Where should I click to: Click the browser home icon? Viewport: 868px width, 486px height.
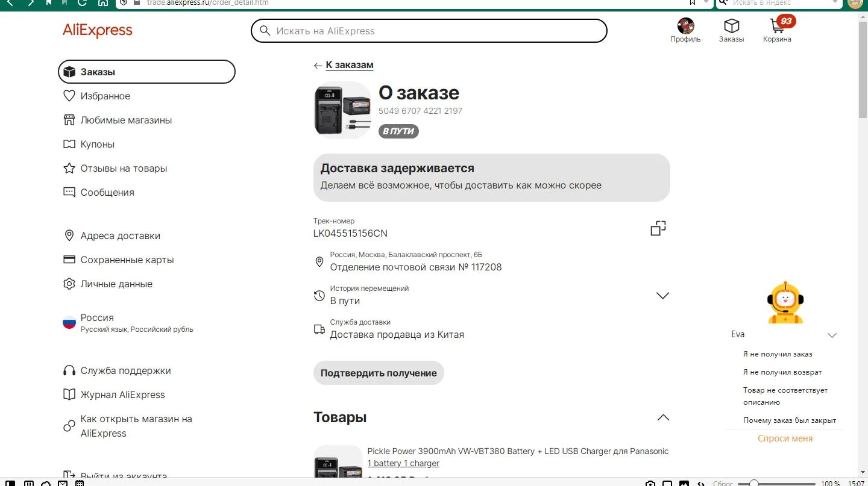104,3
